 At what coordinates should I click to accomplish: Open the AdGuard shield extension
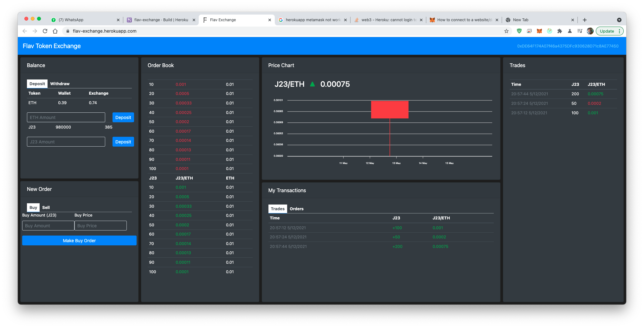coord(519,31)
